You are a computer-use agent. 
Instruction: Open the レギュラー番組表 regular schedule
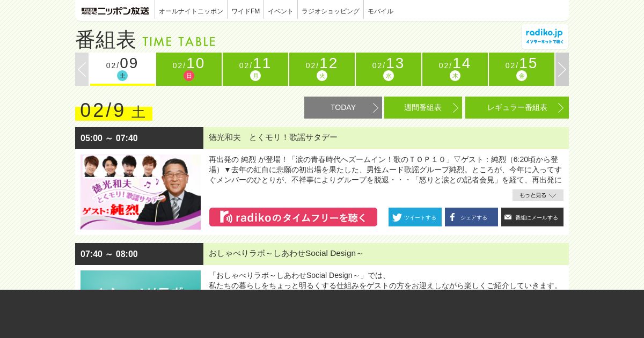click(517, 107)
